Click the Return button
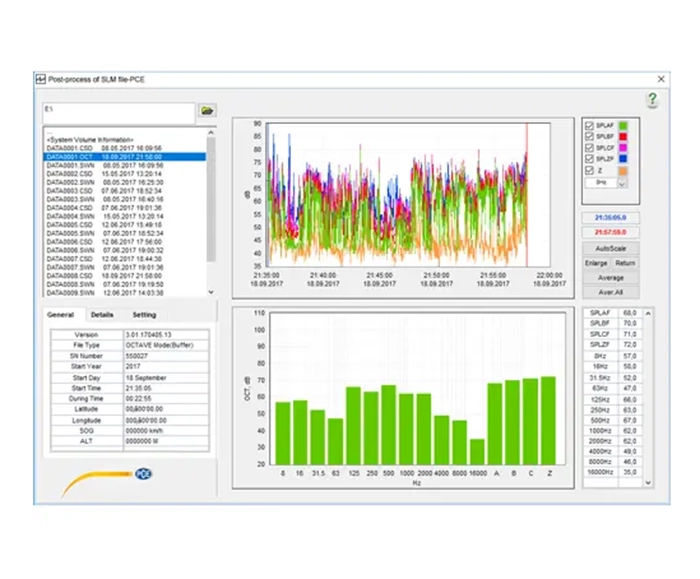Viewport: 700px width, 579px height. click(x=625, y=262)
